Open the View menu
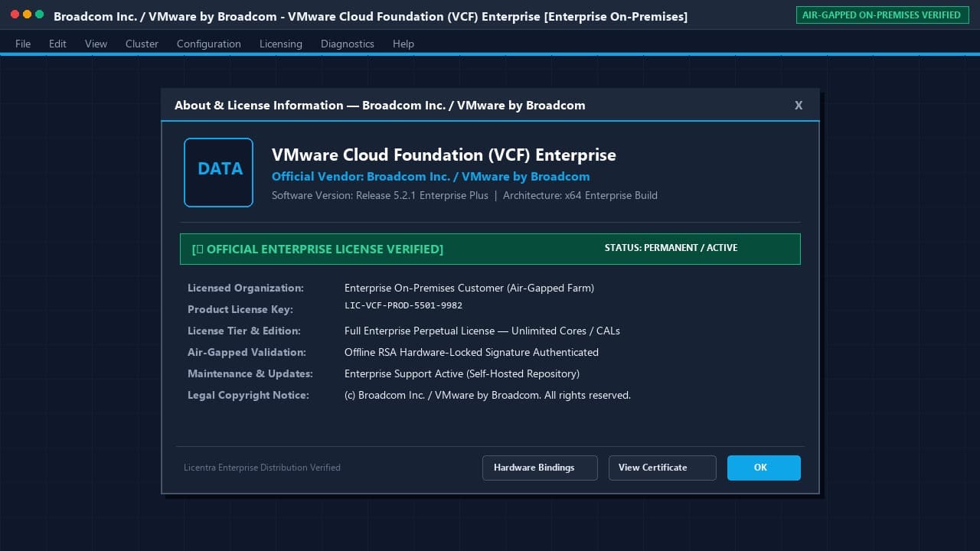The width and height of the screenshot is (980, 551). tap(96, 44)
